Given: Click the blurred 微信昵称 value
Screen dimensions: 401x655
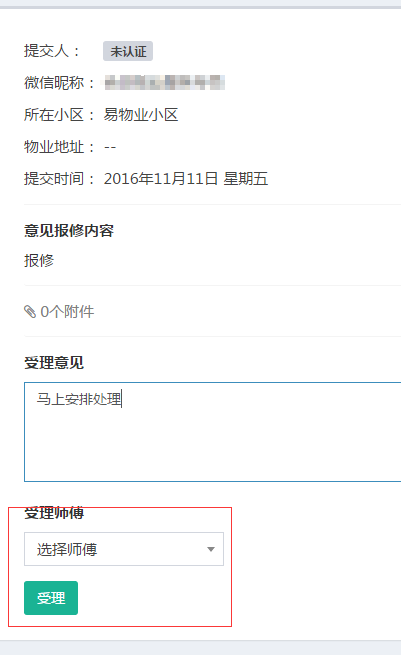Looking at the screenshot, I should coord(165,82).
